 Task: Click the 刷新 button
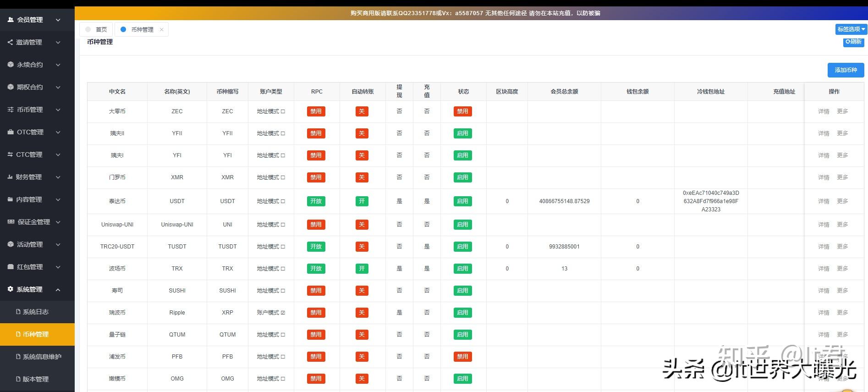854,42
